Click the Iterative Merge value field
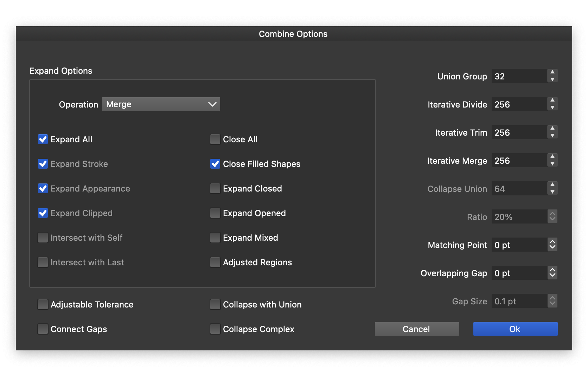 (x=519, y=161)
